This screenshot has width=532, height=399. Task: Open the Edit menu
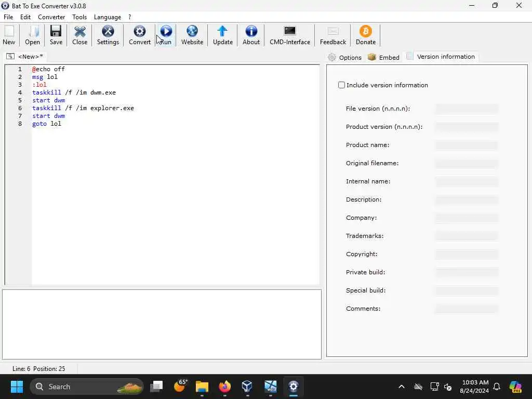point(25,17)
